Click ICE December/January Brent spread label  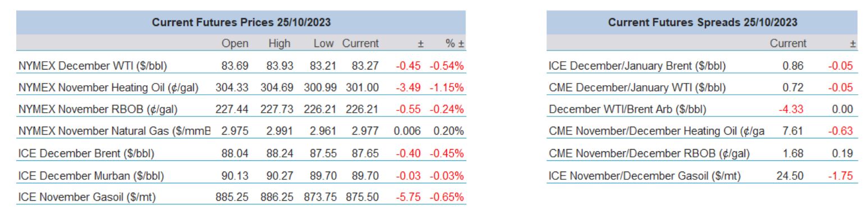click(637, 67)
